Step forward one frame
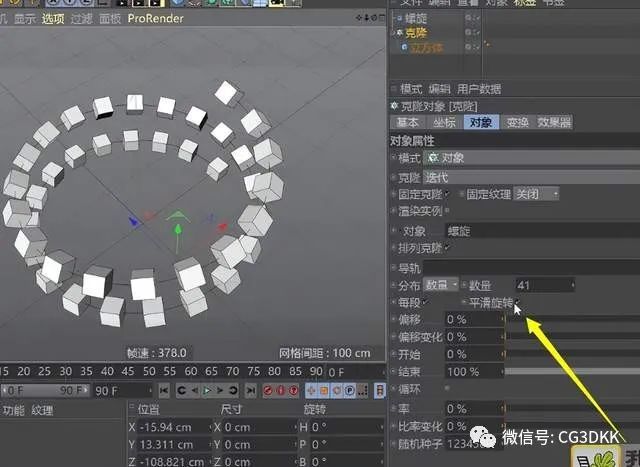The height and width of the screenshot is (467, 640). [220, 391]
